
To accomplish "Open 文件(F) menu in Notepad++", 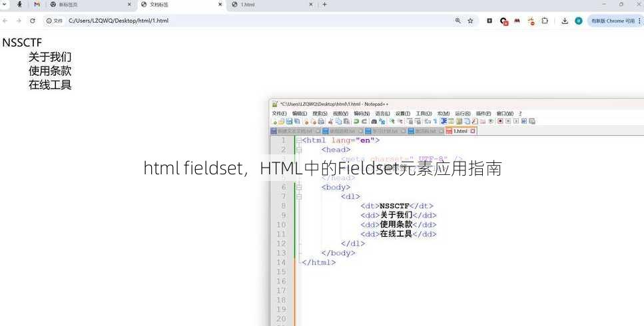I will tap(279, 114).
